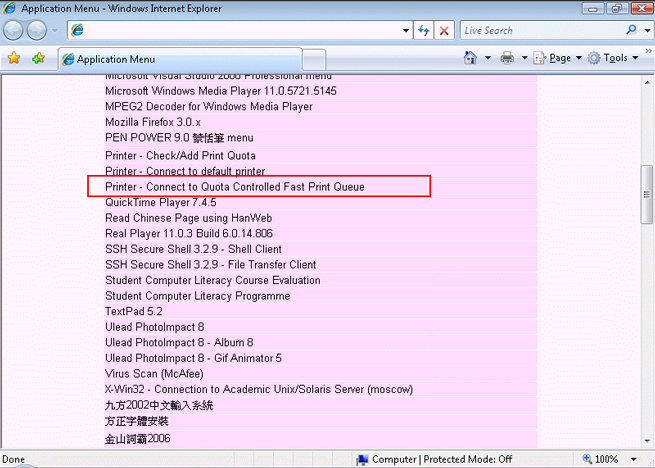Open Student Computer Literacy Programme link
655x468 pixels.
pos(198,296)
